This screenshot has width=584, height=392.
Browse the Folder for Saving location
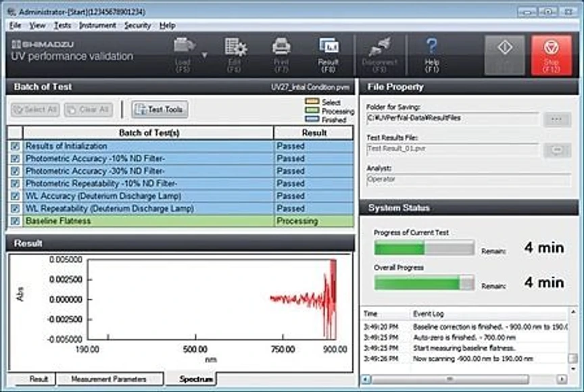556,119
